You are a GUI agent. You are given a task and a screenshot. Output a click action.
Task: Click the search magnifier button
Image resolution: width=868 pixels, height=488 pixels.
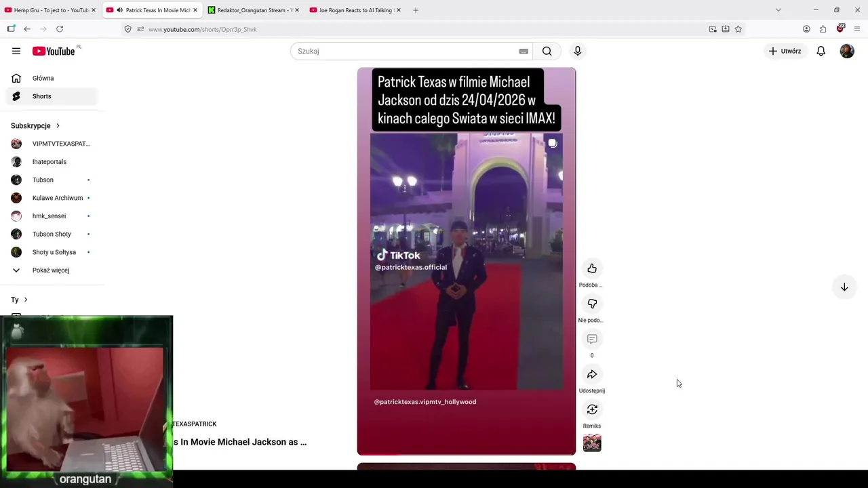[x=547, y=51]
